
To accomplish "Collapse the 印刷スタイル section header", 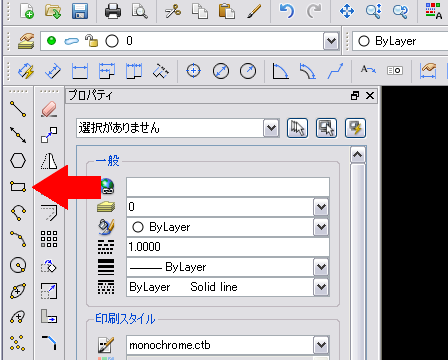I will 125,319.
